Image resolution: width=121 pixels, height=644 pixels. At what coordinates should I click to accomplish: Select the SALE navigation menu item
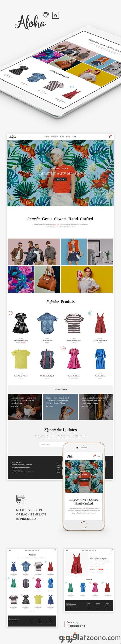tap(74, 137)
